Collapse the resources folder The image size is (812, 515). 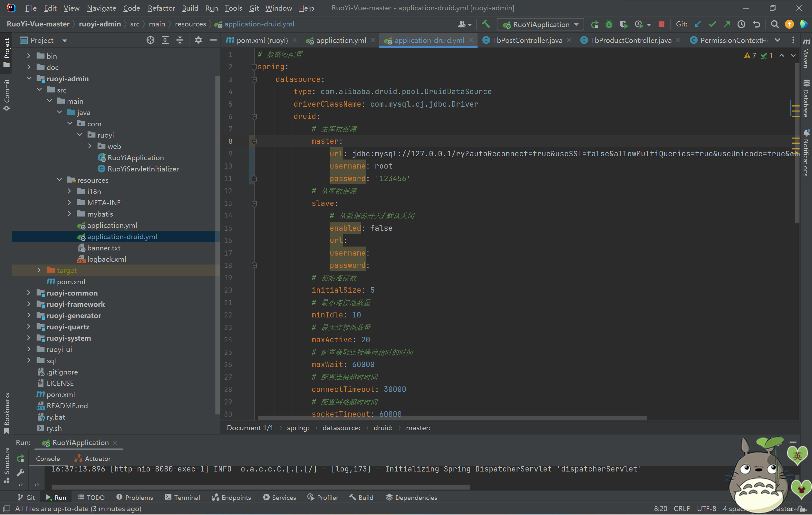(x=60, y=180)
